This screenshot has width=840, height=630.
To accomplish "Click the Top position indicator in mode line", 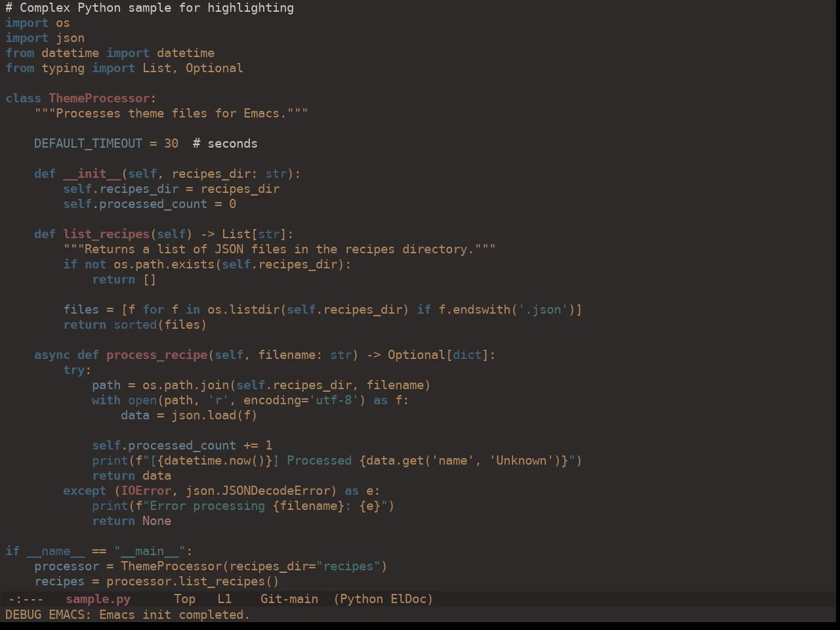I will (x=184, y=598).
